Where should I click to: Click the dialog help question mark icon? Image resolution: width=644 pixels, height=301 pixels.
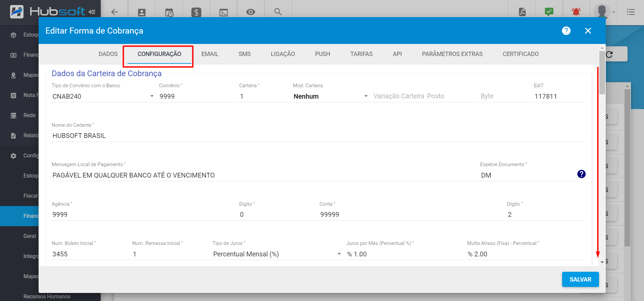click(566, 31)
